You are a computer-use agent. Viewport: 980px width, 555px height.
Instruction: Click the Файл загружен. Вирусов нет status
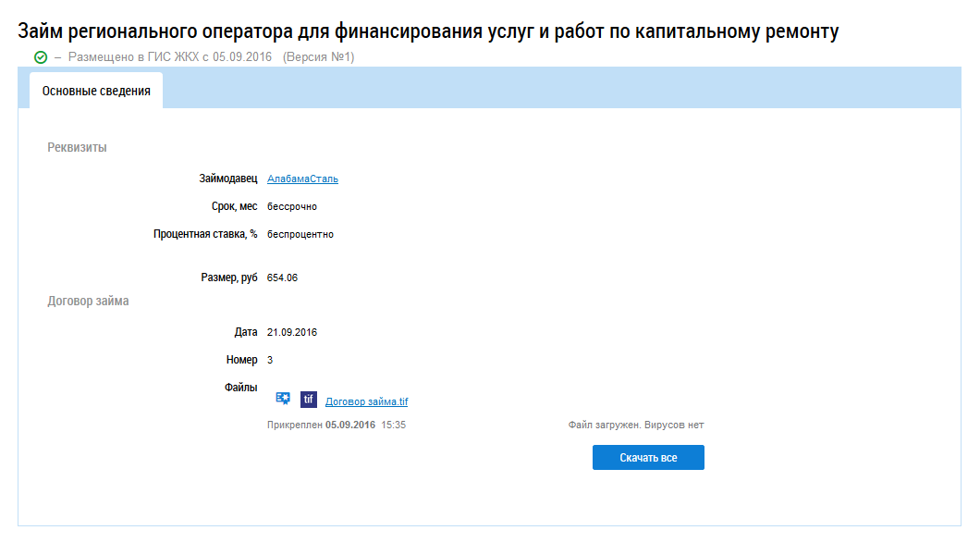pyautogui.click(x=636, y=425)
